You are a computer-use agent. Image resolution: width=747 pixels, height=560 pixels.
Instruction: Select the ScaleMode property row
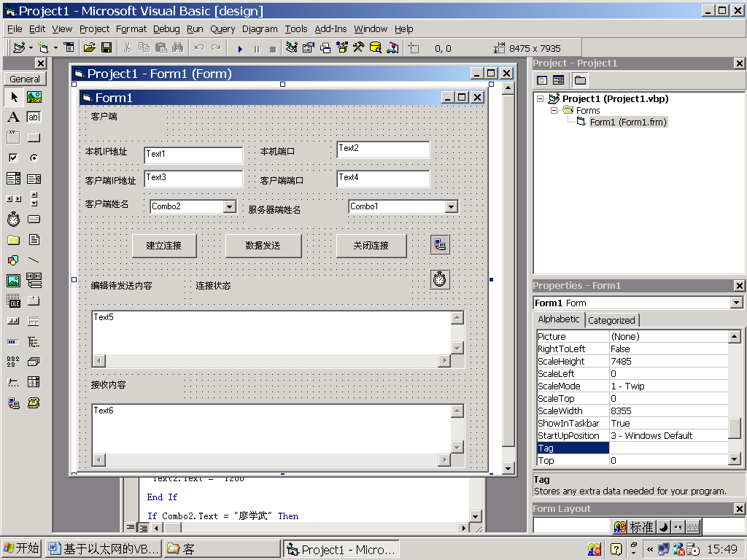tap(632, 386)
